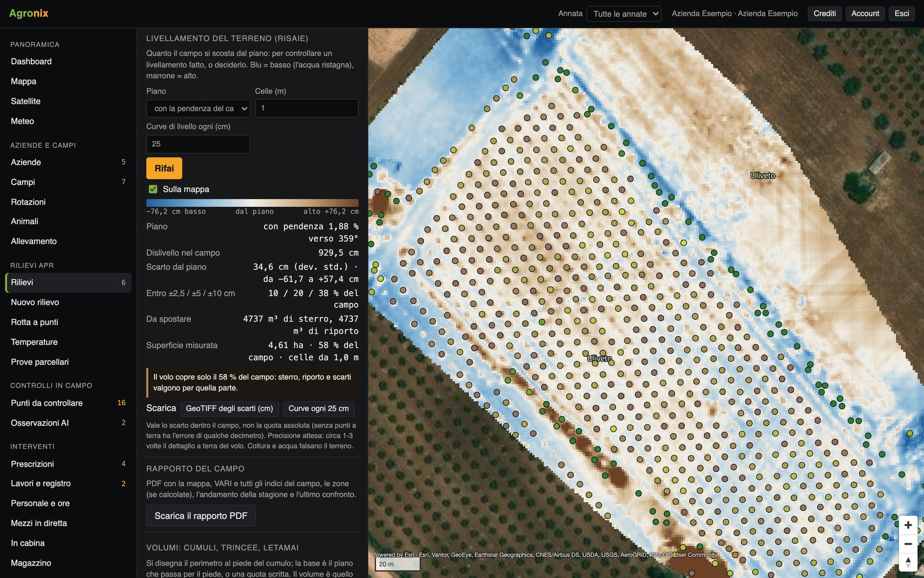Open Lavori e registro
This screenshot has height=578, width=924.
68,484
